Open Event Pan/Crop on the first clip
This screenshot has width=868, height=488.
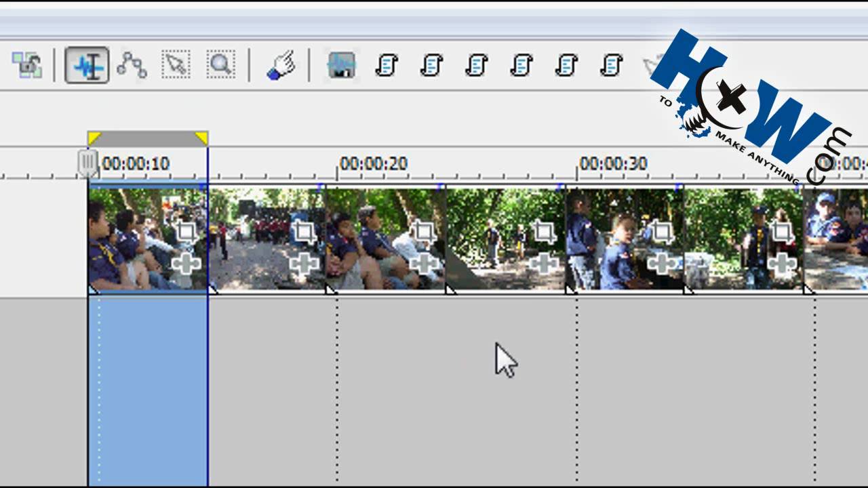[186, 232]
